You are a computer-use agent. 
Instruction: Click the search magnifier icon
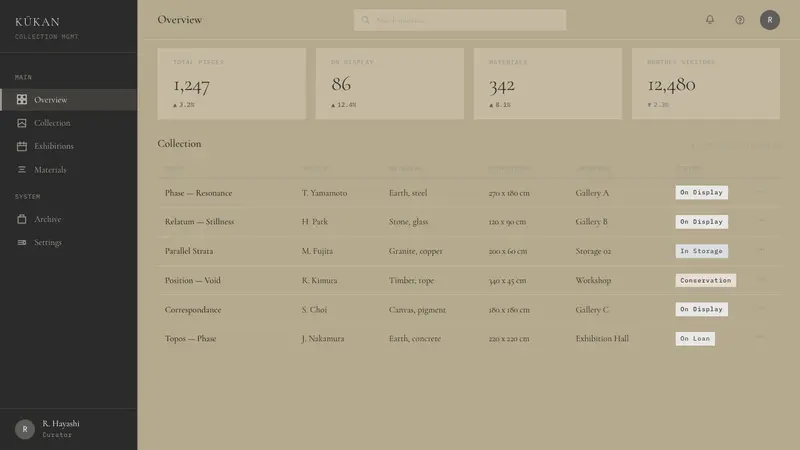click(x=365, y=20)
